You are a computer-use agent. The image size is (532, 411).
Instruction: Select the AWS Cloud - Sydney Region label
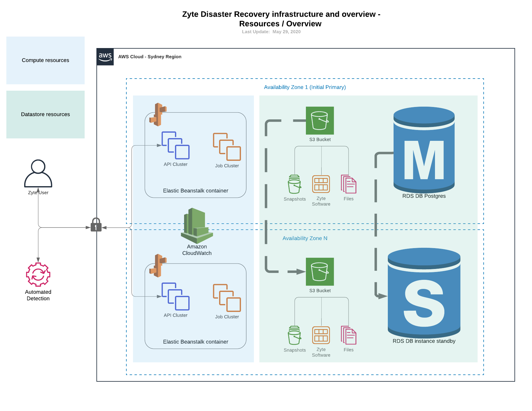click(x=150, y=57)
